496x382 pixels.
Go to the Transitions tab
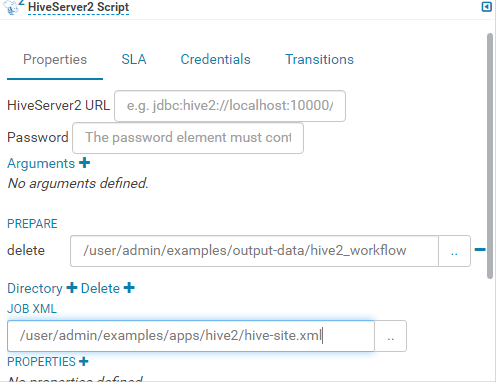coord(319,60)
